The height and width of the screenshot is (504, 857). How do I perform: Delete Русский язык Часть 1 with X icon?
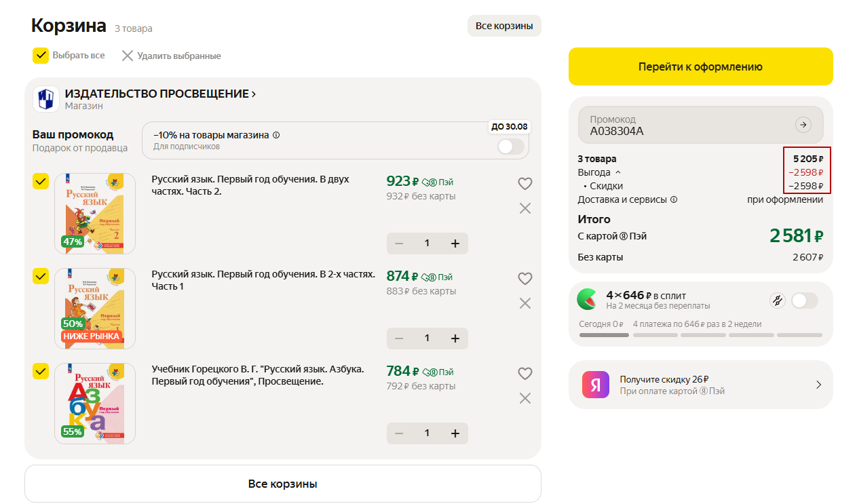(525, 303)
